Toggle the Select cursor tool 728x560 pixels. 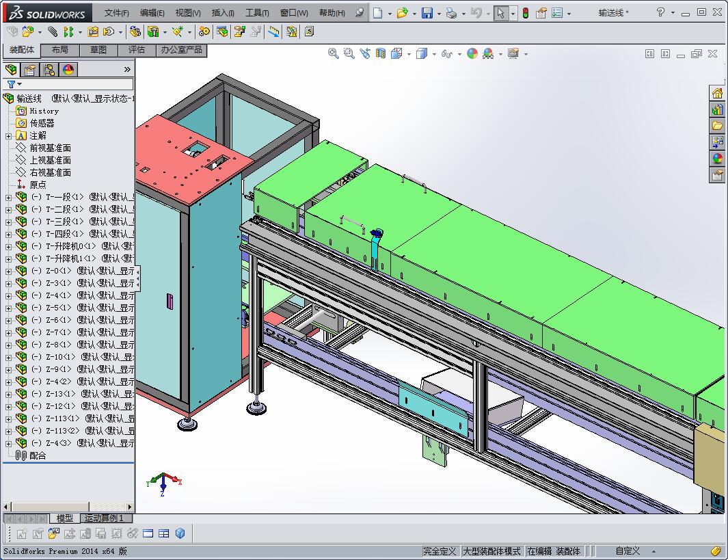(501, 13)
